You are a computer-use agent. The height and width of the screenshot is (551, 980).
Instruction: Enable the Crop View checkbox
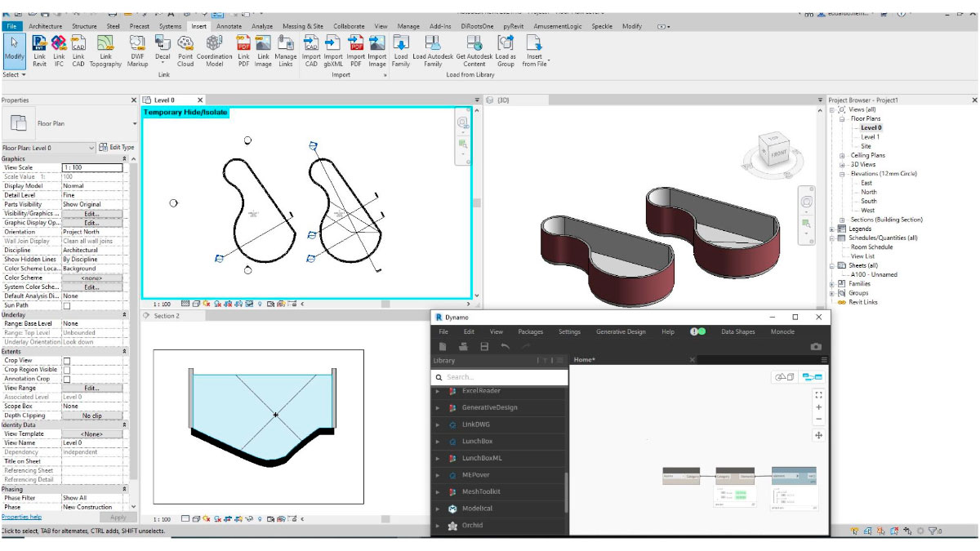pos(67,360)
